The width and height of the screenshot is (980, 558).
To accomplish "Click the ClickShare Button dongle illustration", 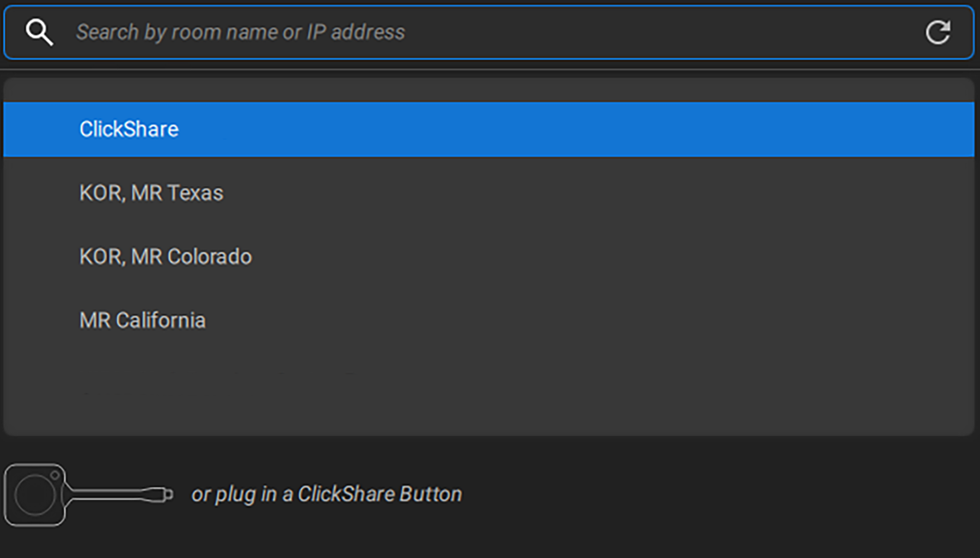I will (x=83, y=493).
